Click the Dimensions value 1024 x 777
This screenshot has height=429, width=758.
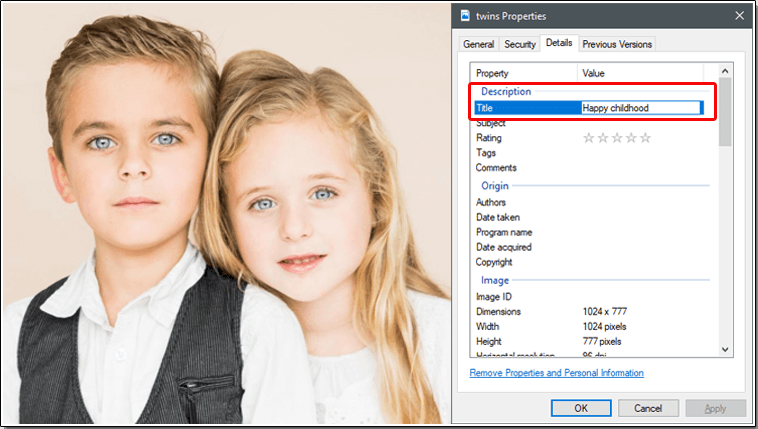(x=605, y=311)
